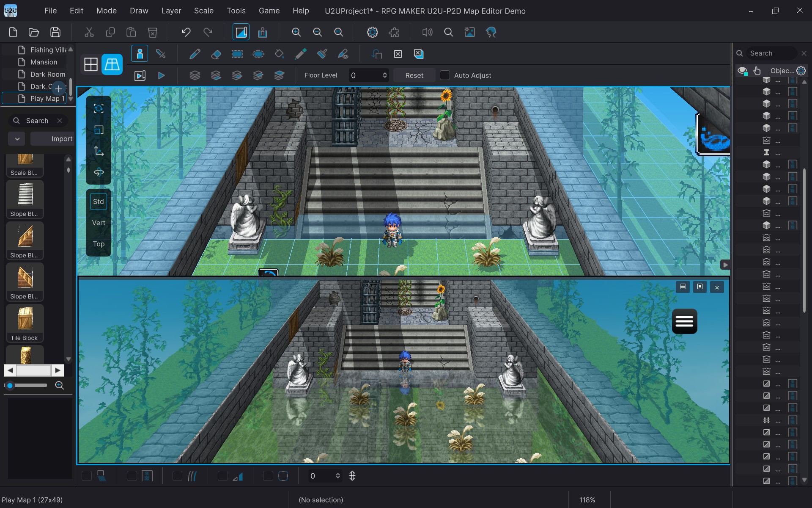
Task: Select the eyedropper tool
Action: [301, 54]
